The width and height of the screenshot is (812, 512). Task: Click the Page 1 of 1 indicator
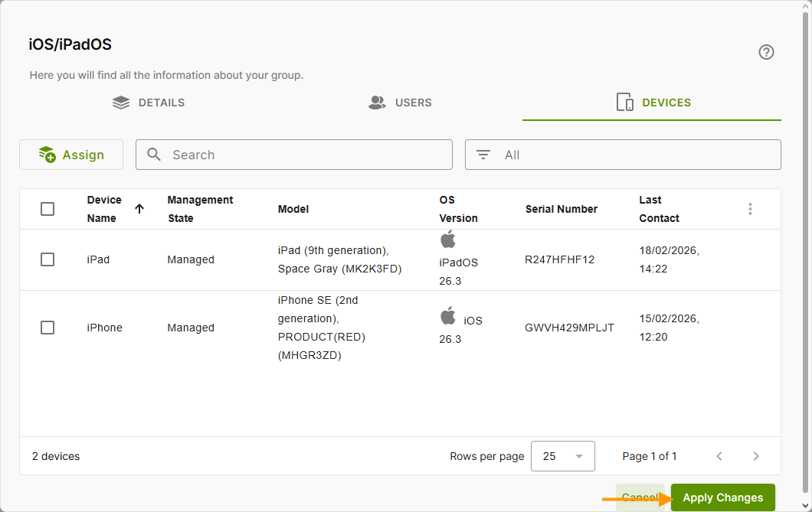click(650, 456)
